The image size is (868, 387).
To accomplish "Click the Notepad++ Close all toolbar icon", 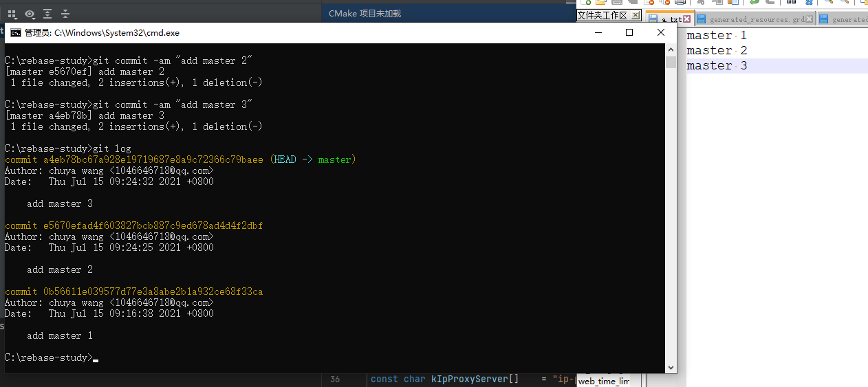I will 664,2.
